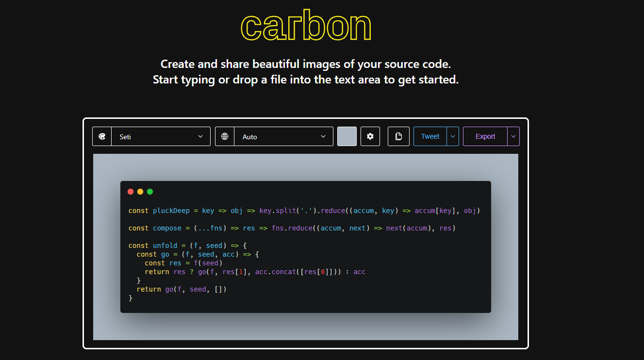Click the 'const compose' code line
644x360 pixels.
click(292, 228)
